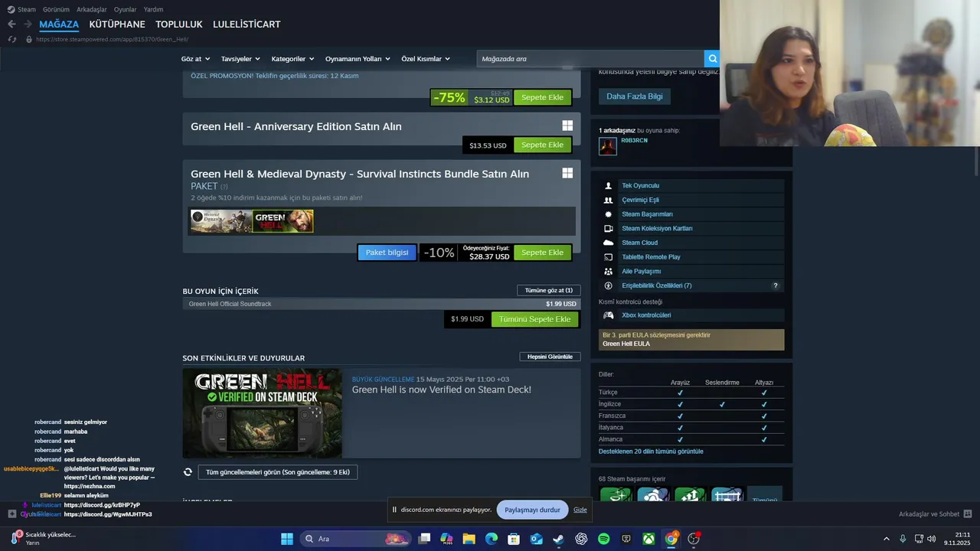The width and height of the screenshot is (980, 551).
Task: Click Tümünü Sepete Ekle button
Action: (534, 319)
